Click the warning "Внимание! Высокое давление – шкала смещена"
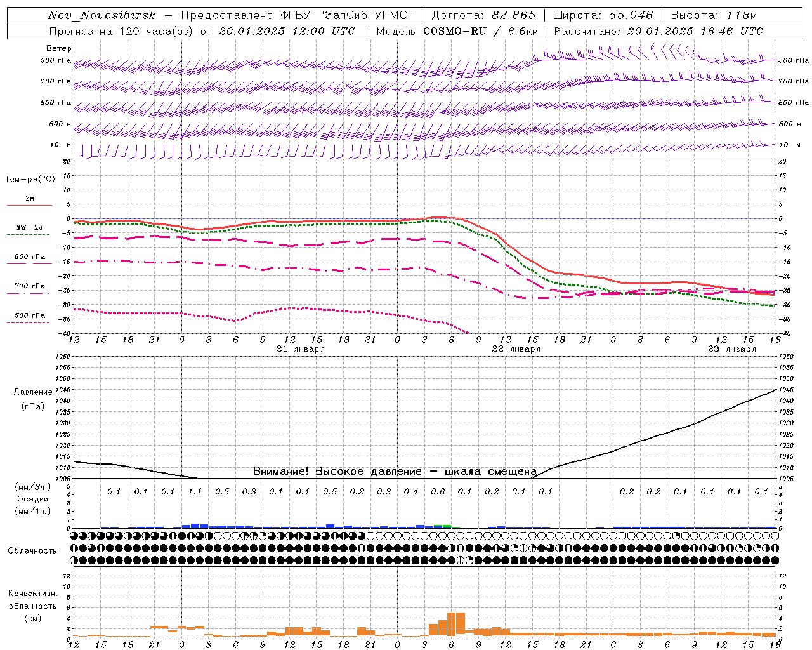The image size is (812, 650). point(395,472)
